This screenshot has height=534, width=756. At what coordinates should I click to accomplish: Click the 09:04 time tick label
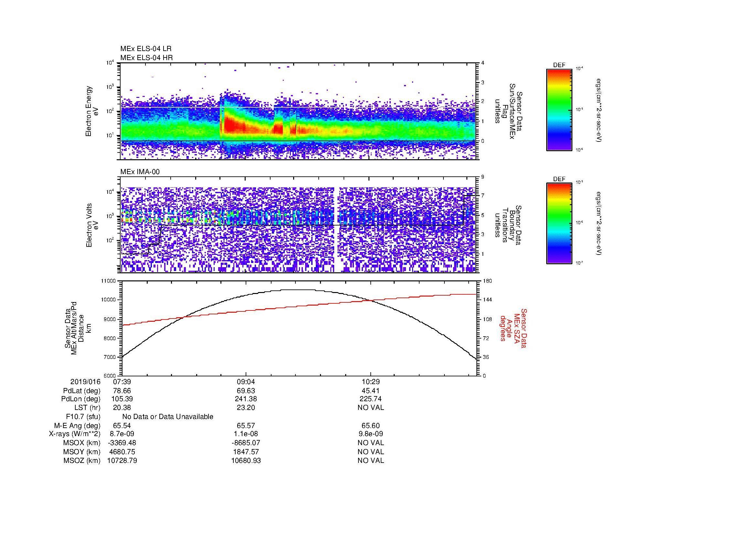pos(246,382)
